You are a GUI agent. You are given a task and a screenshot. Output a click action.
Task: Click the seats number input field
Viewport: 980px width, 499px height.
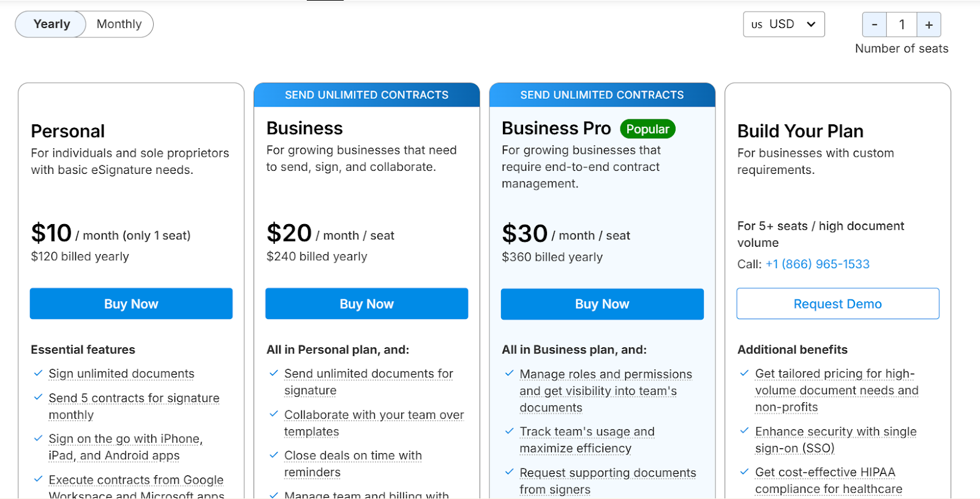(x=902, y=24)
